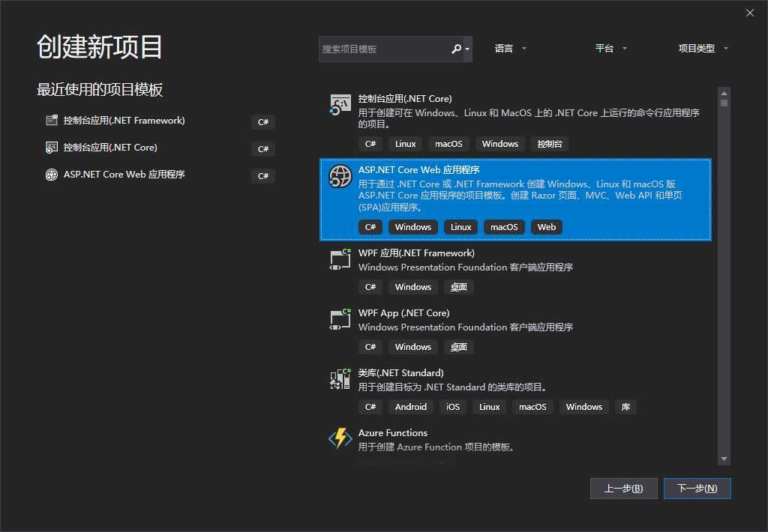
Task: Click the console app (.NET Core) template icon
Action: (x=340, y=105)
